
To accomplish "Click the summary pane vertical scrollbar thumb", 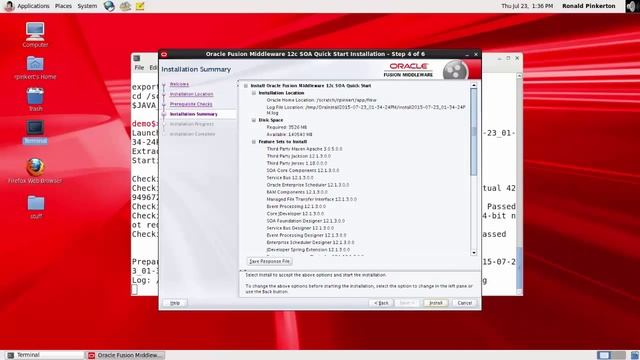I will pos(473,132).
